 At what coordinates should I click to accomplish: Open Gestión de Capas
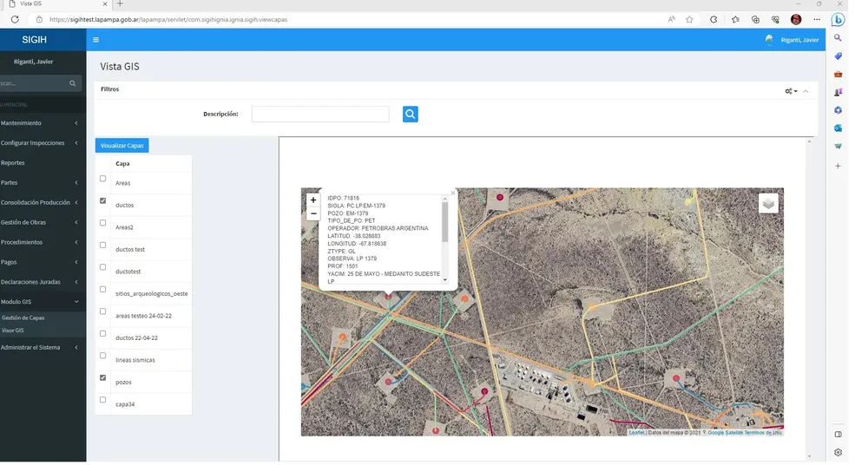point(23,318)
